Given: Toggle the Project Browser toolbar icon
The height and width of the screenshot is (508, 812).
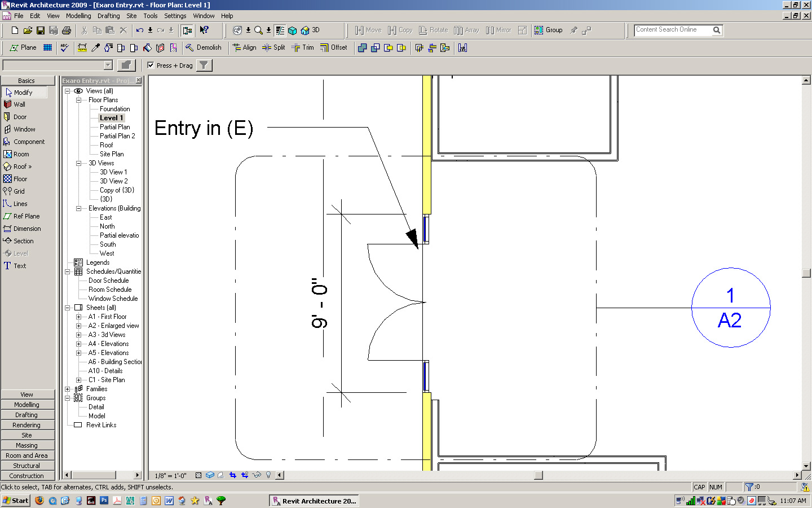Looking at the screenshot, I should click(x=187, y=30).
